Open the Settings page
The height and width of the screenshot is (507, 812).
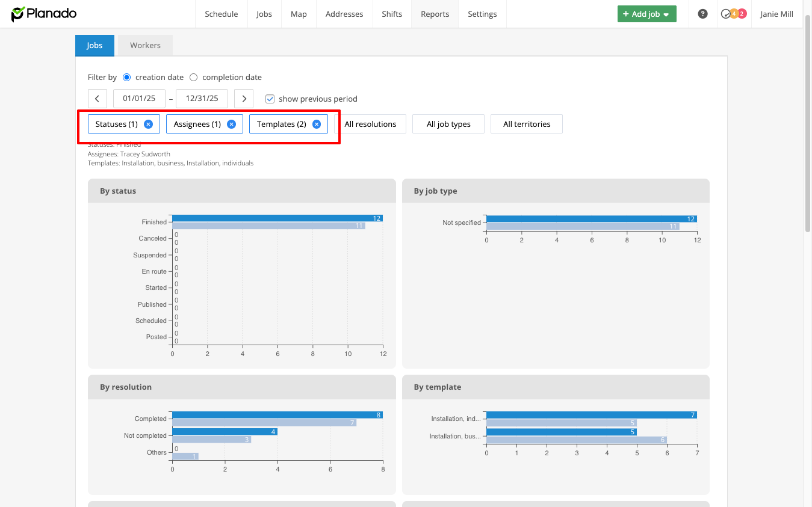pos(482,14)
